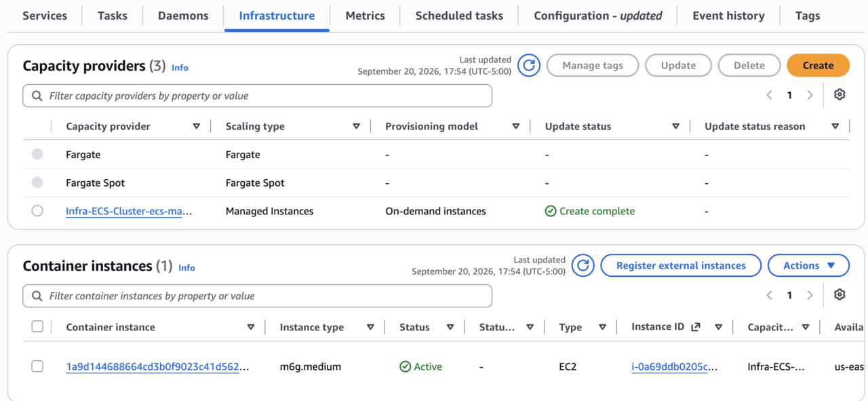This screenshot has height=401, width=868.
Task: Go to next page of capacity providers
Action: click(810, 96)
